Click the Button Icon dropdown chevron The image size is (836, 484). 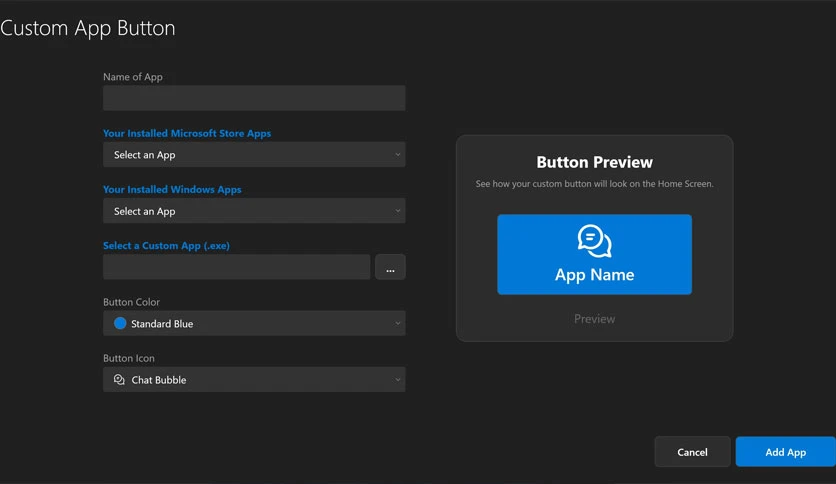397,380
